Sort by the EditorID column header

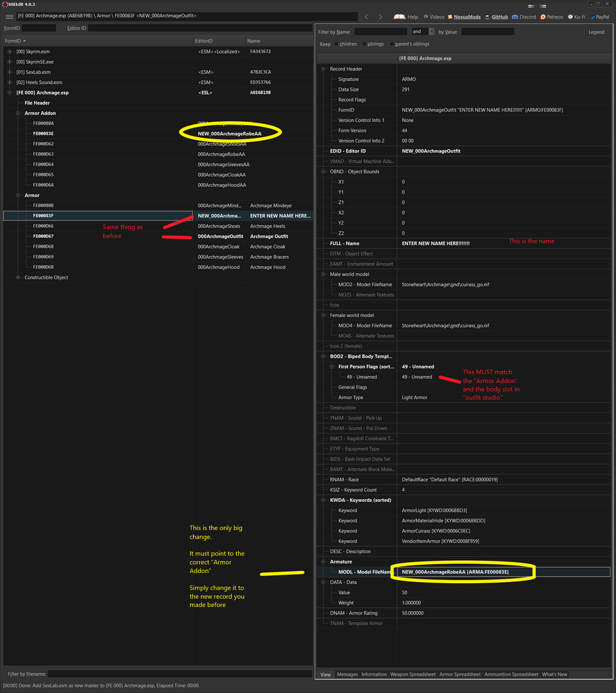[x=218, y=40]
